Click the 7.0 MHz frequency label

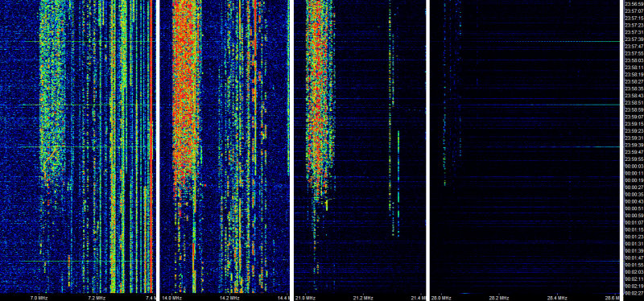pyautogui.click(x=39, y=298)
